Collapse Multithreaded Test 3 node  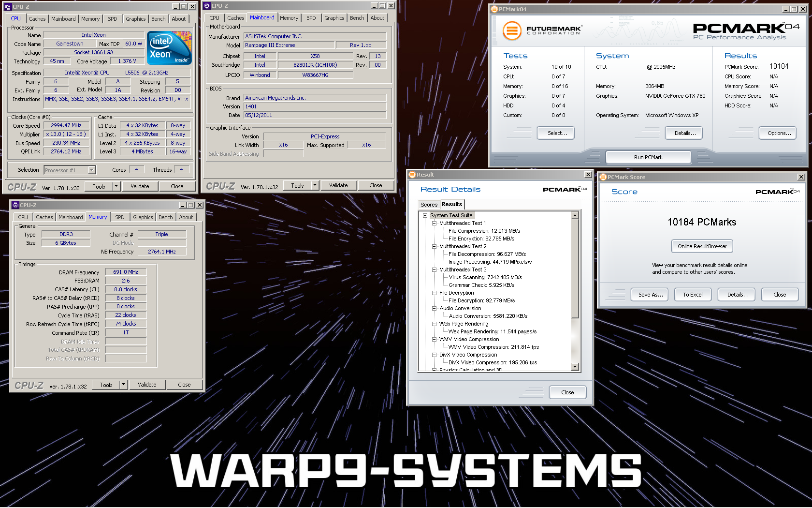(x=434, y=270)
